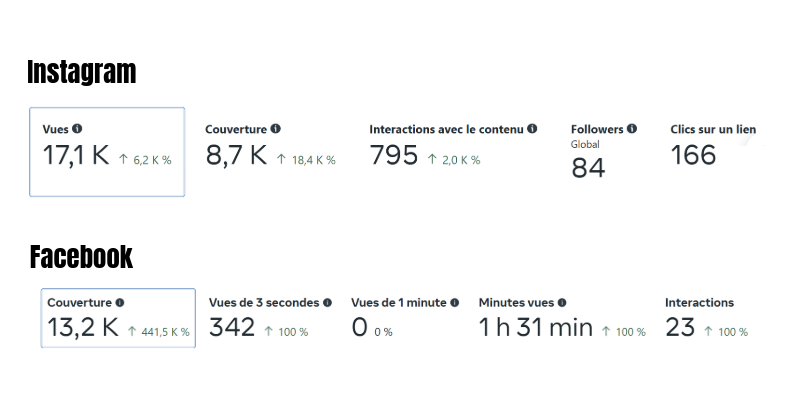
Task: Select the Vues de 3 secondes 342 metric
Action: pos(270,318)
